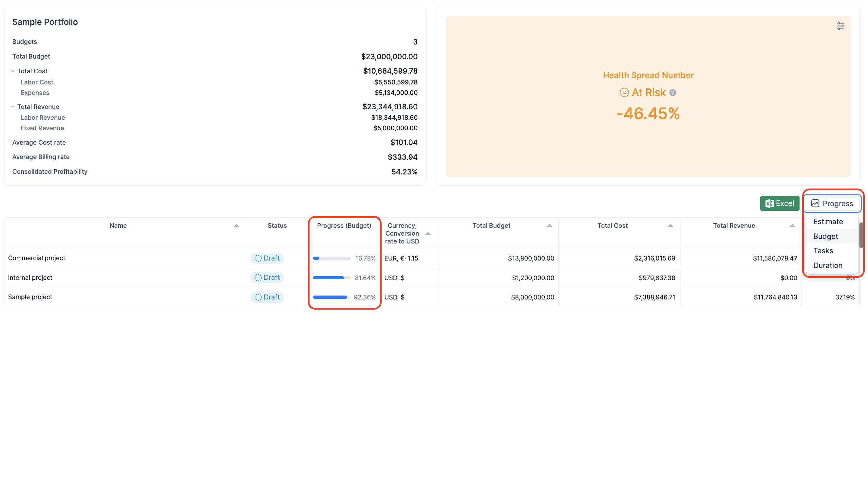Click Labor Revenue value $18,344,918.60
The width and height of the screenshot is (868, 487).
coord(394,117)
